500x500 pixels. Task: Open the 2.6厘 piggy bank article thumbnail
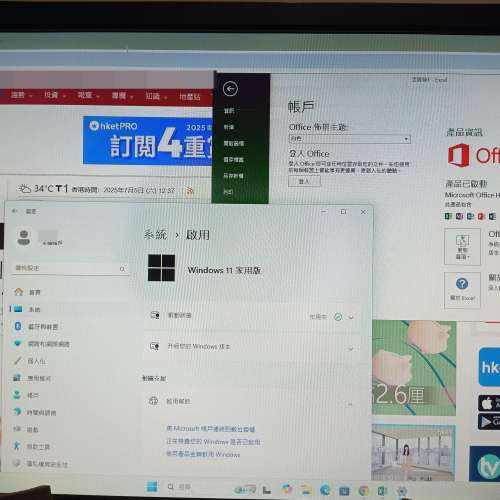point(414,368)
